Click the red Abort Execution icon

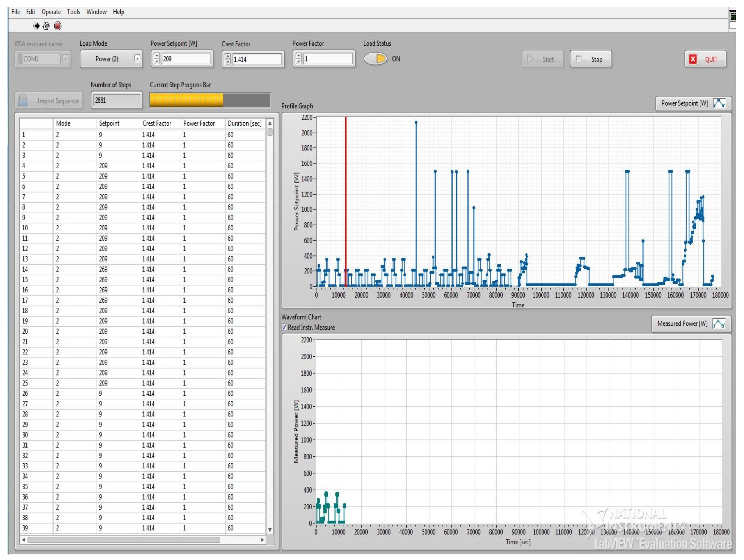(x=58, y=26)
